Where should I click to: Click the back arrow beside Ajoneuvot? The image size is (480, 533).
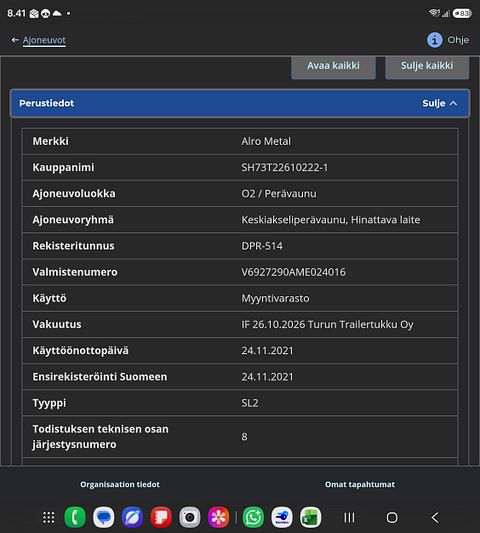15,40
